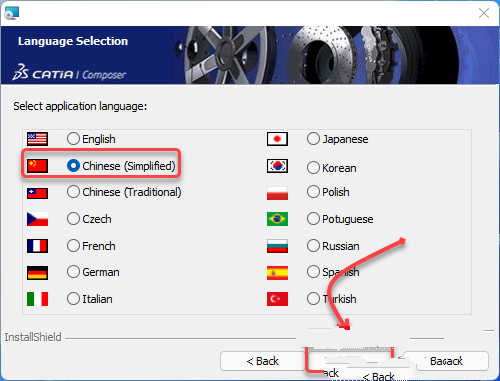Click the China flag icon

point(37,166)
